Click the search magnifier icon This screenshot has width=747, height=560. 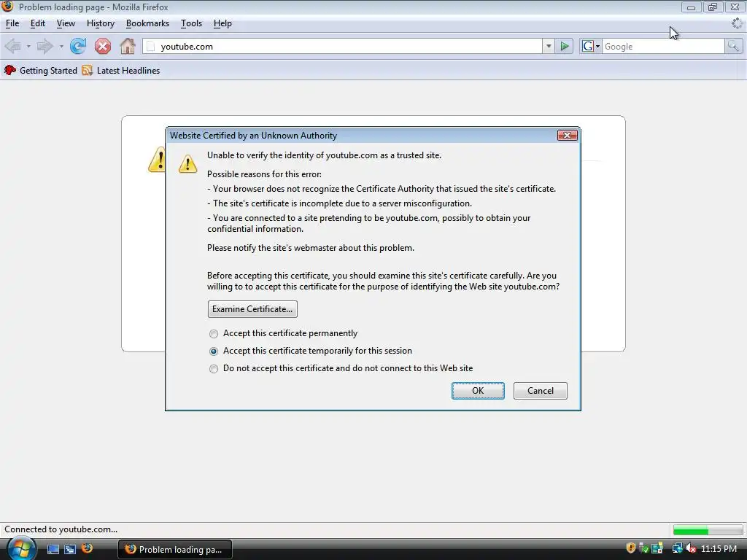pyautogui.click(x=733, y=46)
